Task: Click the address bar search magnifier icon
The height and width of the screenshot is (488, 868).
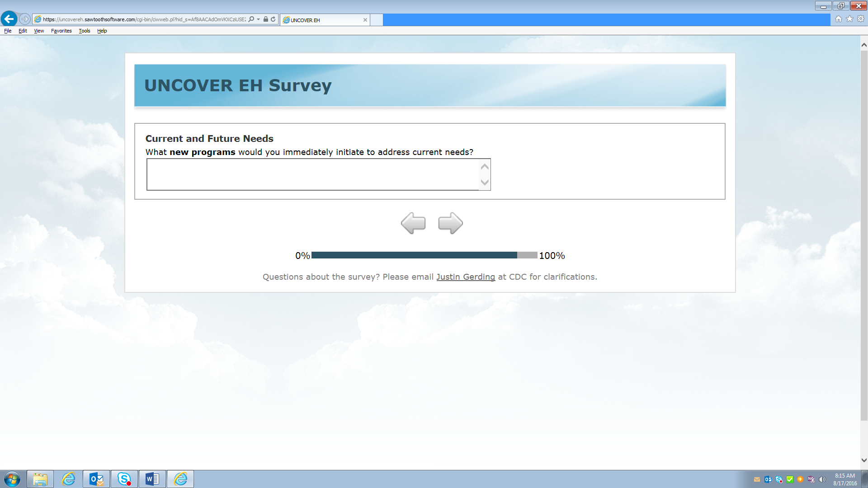Action: [251, 19]
